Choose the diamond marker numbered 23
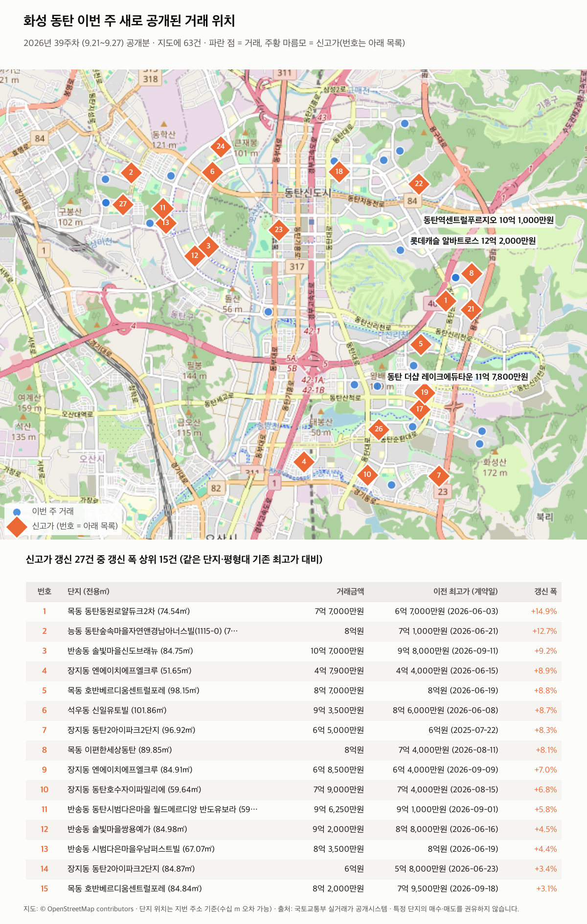Viewport: 587px width, 924px height. tap(279, 229)
